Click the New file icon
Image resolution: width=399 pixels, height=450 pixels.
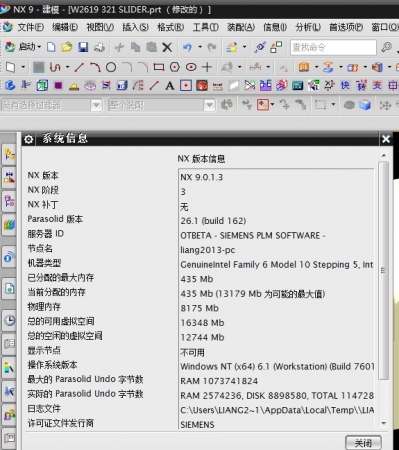tap(51, 47)
